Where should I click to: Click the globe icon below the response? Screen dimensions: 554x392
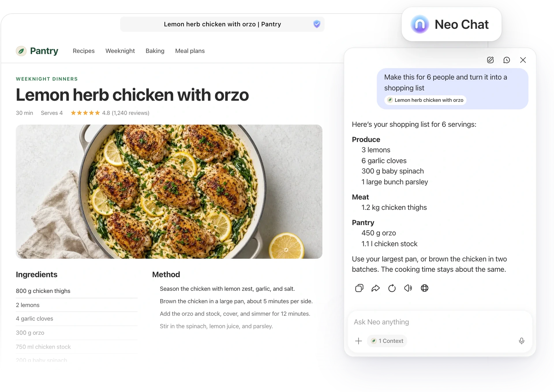[424, 288]
